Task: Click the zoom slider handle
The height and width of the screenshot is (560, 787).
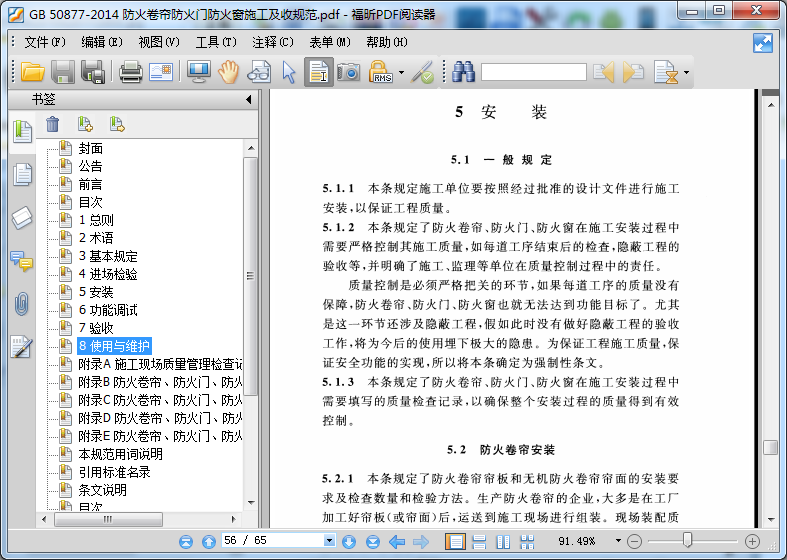Action: click(x=688, y=541)
